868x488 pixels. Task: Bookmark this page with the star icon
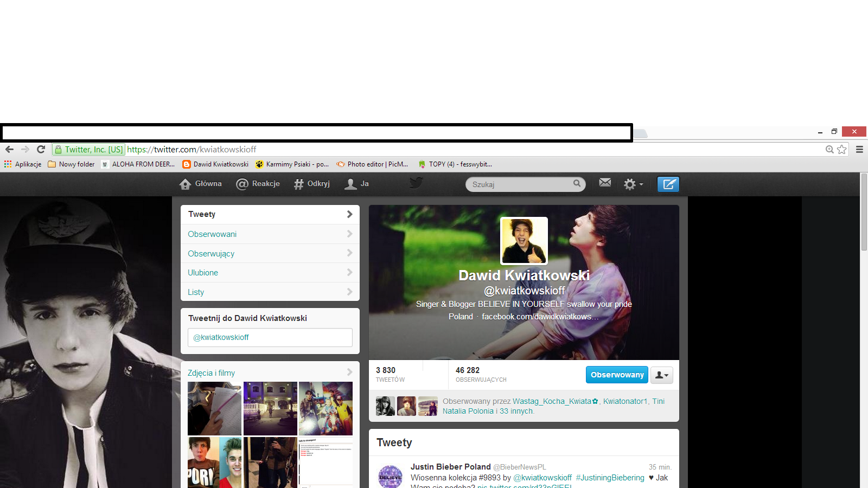point(842,150)
